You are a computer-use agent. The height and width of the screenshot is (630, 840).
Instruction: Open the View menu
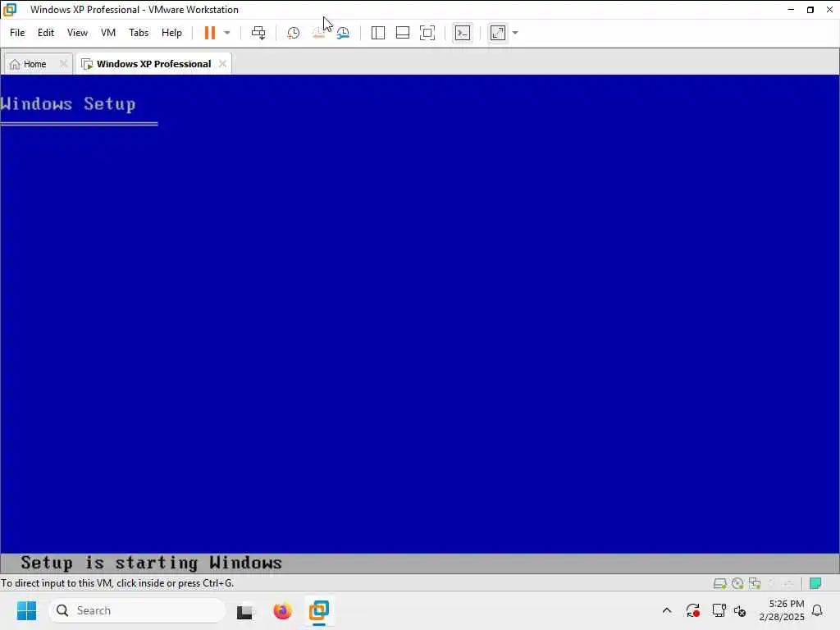[77, 33]
